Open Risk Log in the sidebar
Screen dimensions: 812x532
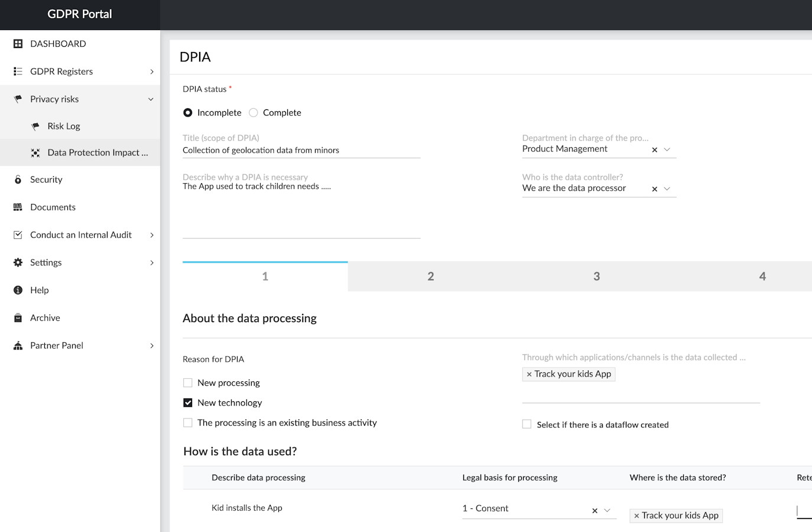point(64,126)
